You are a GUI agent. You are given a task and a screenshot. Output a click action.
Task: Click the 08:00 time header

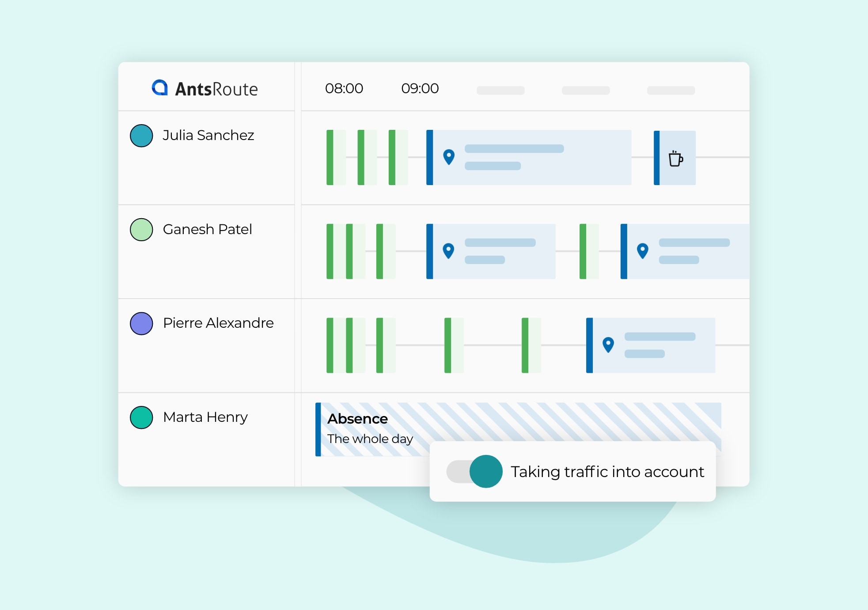pos(344,88)
